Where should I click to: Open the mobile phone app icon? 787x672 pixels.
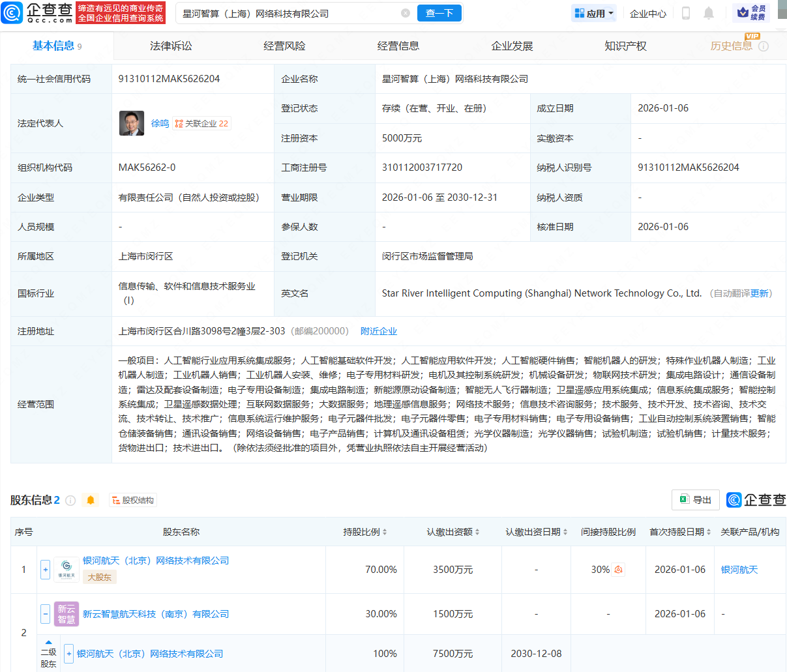click(686, 13)
